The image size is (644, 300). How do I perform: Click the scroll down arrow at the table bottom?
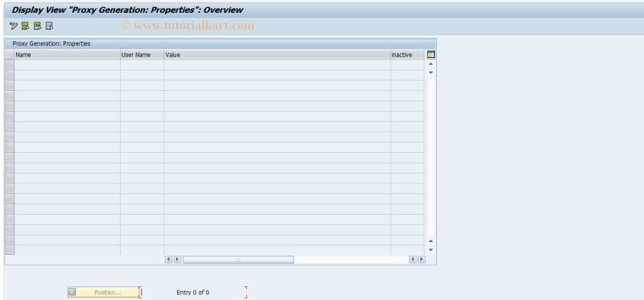tap(431, 249)
